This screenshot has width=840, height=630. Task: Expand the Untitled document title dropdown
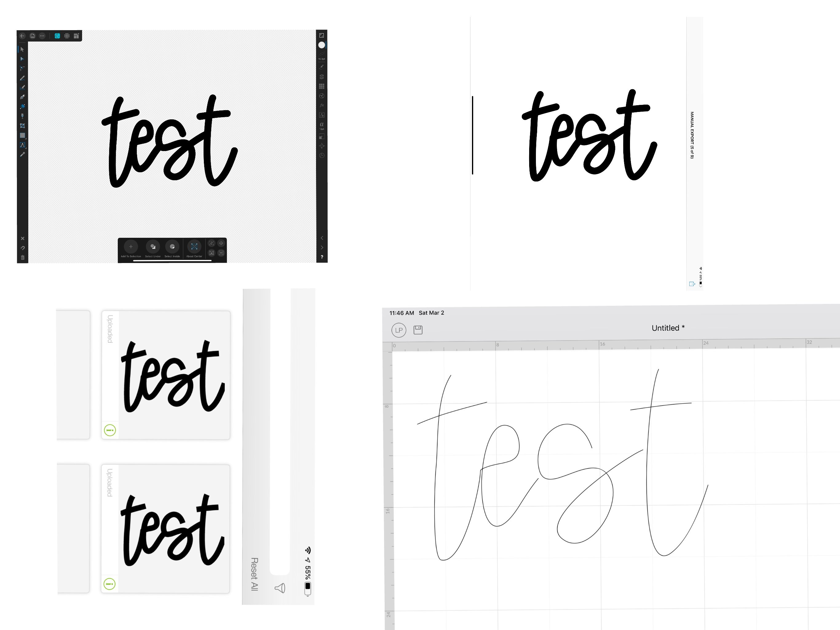click(667, 328)
